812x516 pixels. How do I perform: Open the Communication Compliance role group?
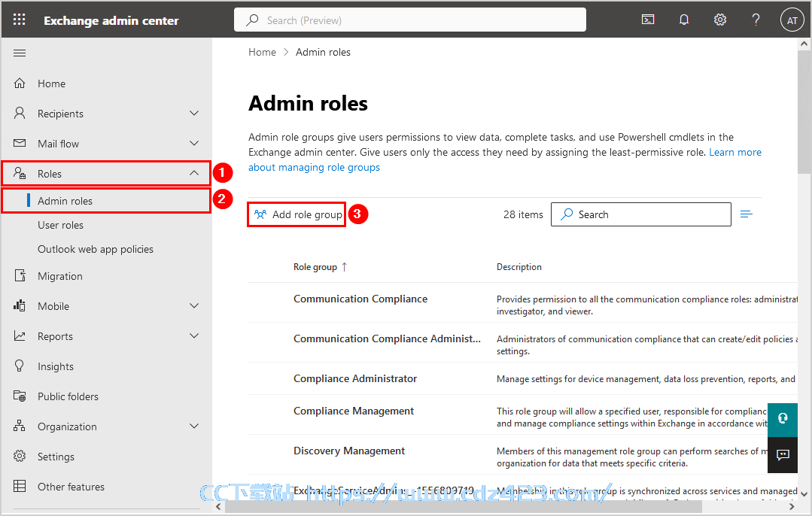click(360, 299)
